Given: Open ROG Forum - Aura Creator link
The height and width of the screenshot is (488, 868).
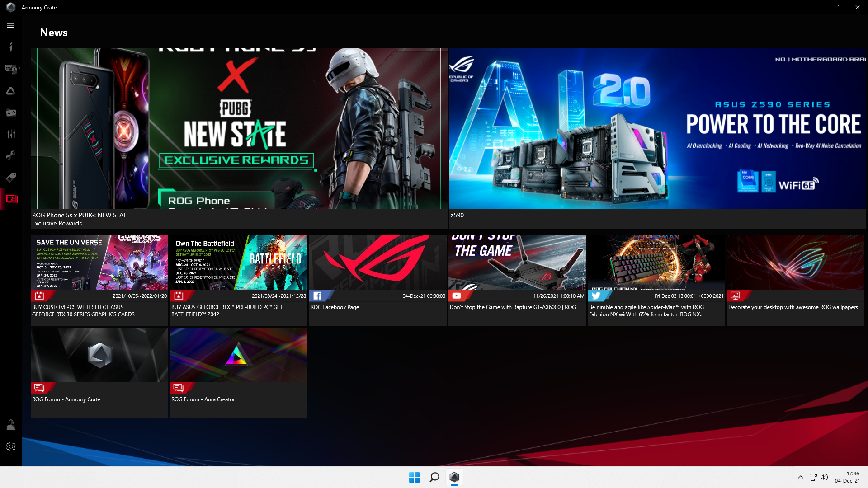Looking at the screenshot, I should click(238, 372).
